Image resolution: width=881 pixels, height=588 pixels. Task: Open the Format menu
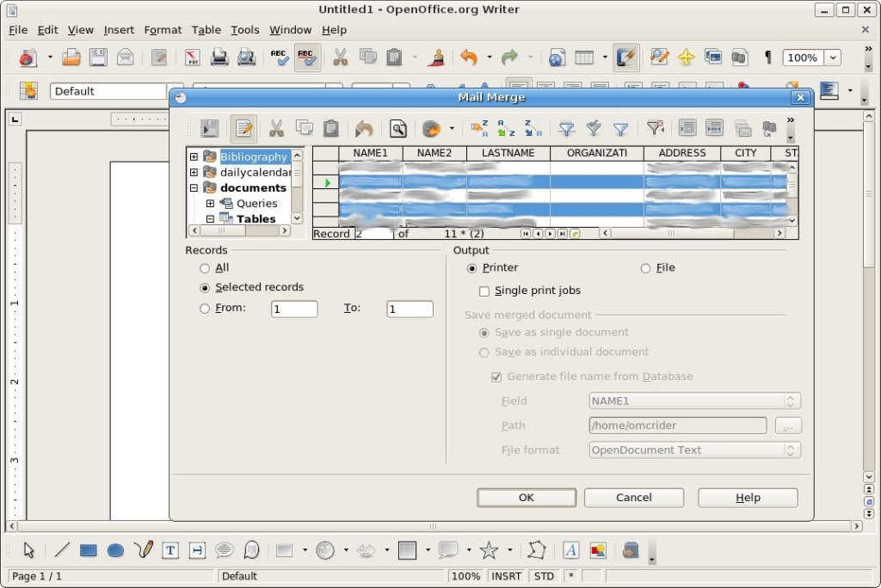pyautogui.click(x=163, y=30)
